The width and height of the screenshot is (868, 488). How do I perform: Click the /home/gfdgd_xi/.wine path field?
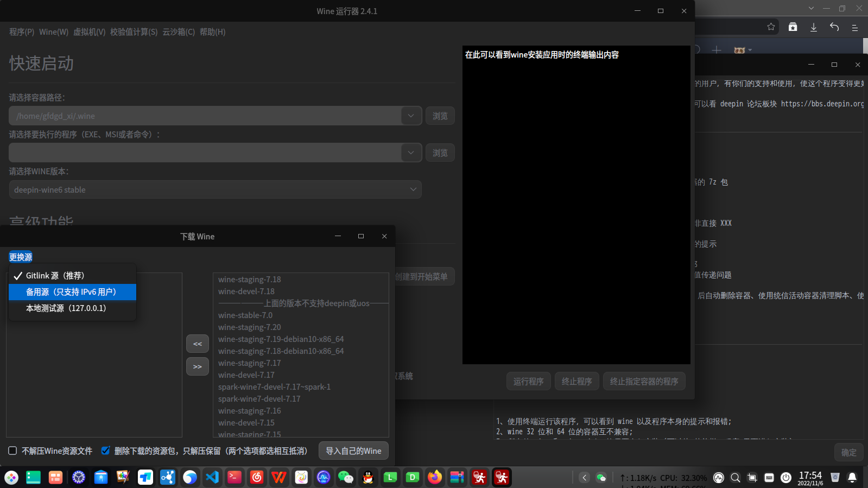tap(205, 116)
